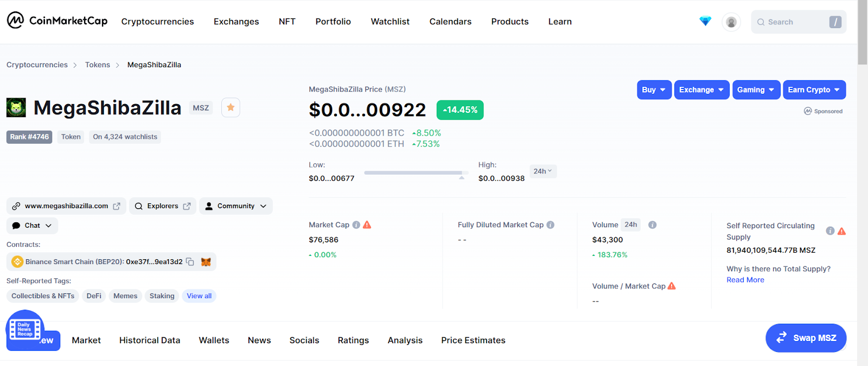Open the Products nav menu
The height and width of the screenshot is (366, 868).
click(510, 22)
